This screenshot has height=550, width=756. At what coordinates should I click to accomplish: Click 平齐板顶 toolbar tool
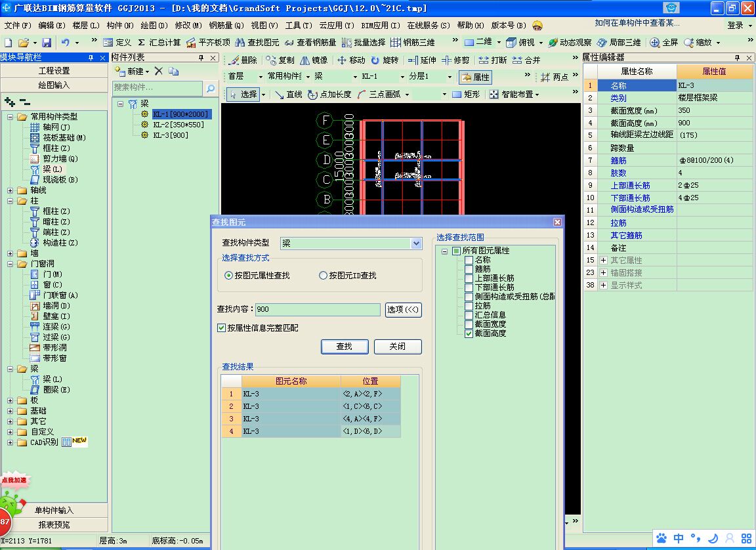click(x=208, y=43)
